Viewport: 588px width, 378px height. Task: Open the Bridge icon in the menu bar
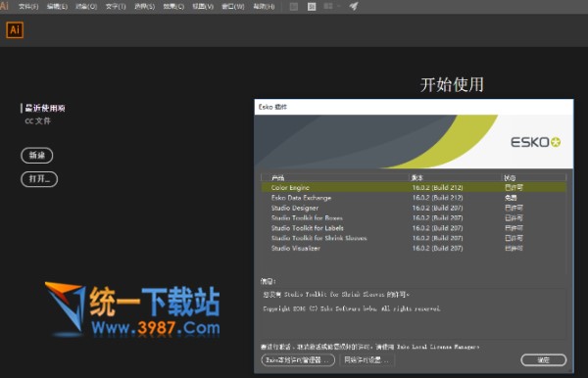click(x=294, y=7)
